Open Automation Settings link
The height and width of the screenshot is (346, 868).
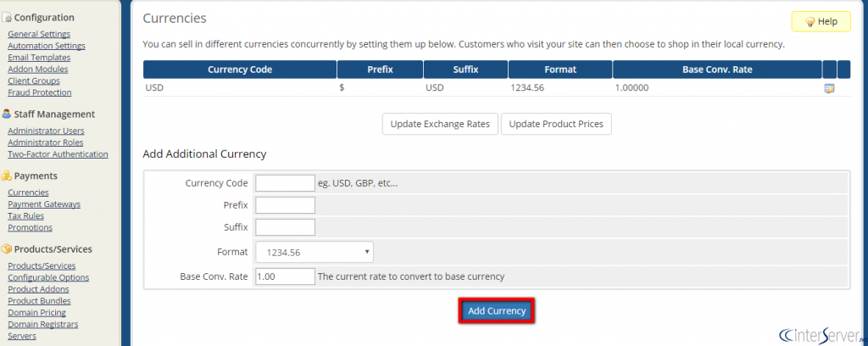click(47, 46)
